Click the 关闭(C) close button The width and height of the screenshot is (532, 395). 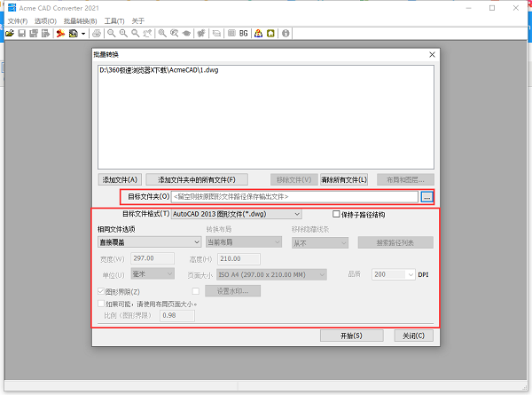[413, 336]
